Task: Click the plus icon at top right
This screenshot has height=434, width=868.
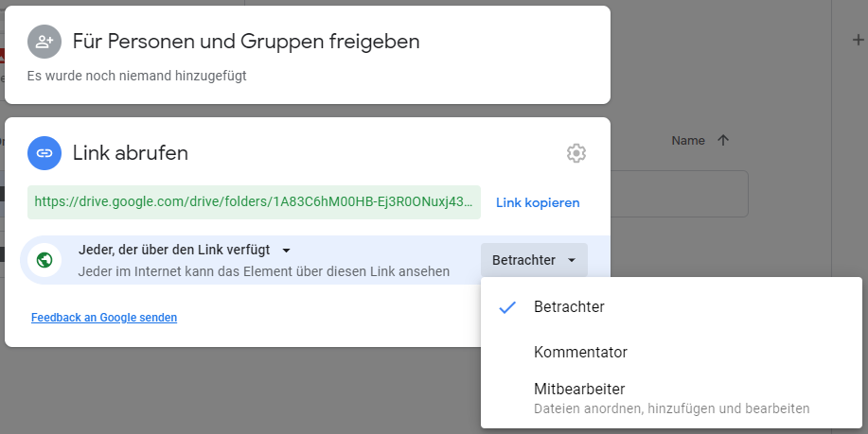Action: pyautogui.click(x=858, y=40)
